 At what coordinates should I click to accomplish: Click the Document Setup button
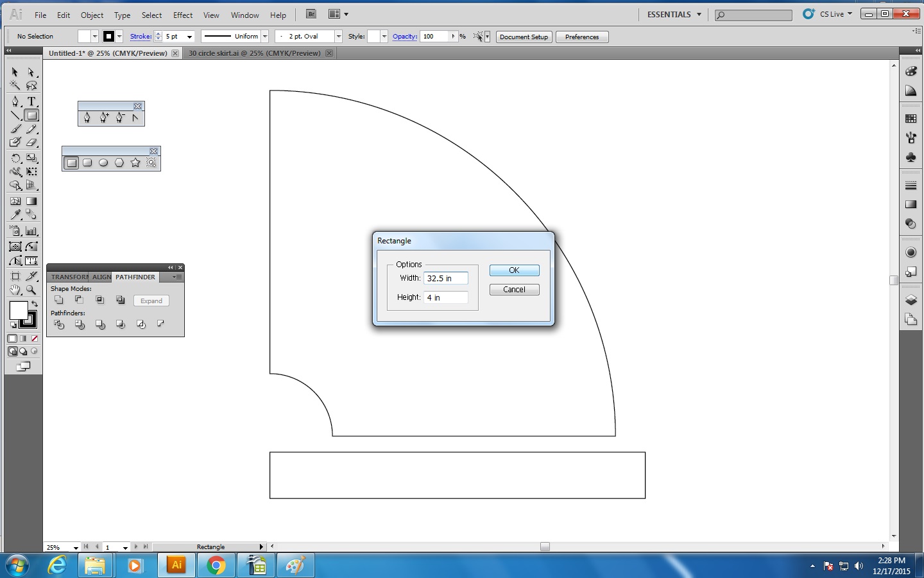pyautogui.click(x=524, y=37)
